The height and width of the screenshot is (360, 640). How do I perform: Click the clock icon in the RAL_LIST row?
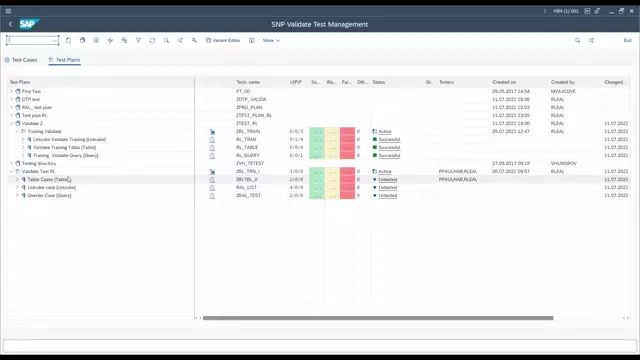tap(212, 187)
